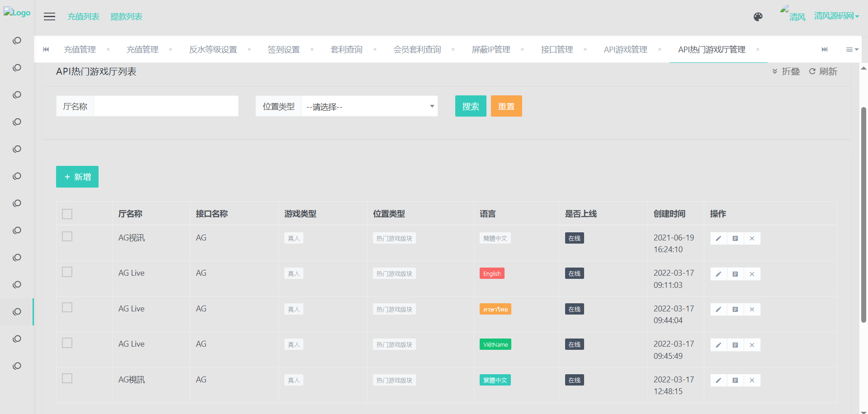View details of the 2021-06-19 row
The height and width of the screenshot is (414, 868).
tap(735, 238)
